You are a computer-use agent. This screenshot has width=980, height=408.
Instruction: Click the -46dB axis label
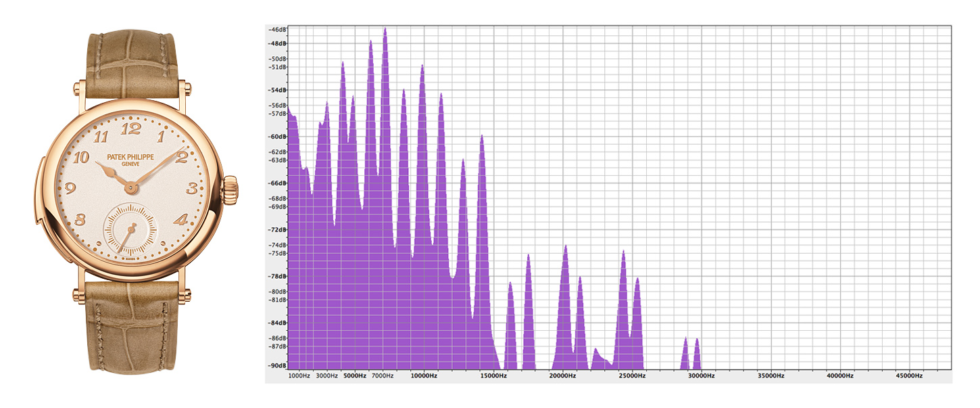tap(277, 30)
